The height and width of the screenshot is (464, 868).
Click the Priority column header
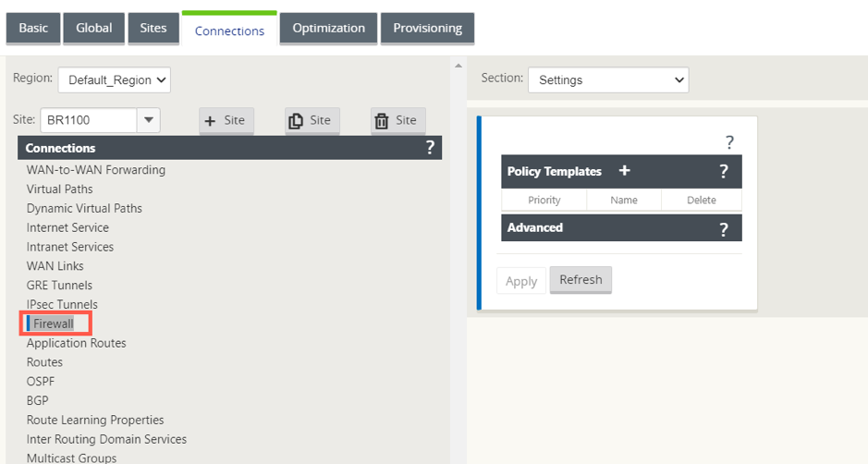coord(544,200)
